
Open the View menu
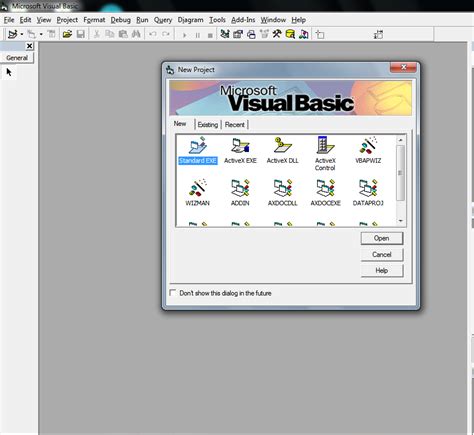44,20
